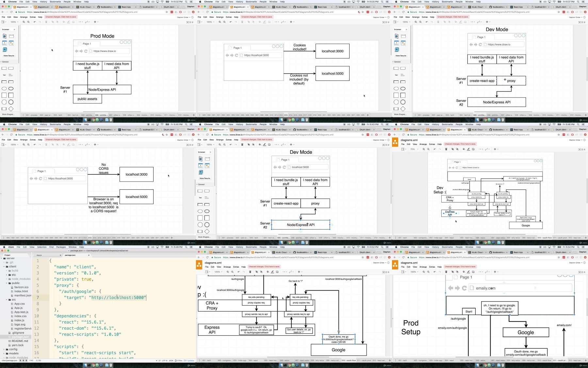Click redo icon in the 150% zoom window
588x368 pixels.
439,272
